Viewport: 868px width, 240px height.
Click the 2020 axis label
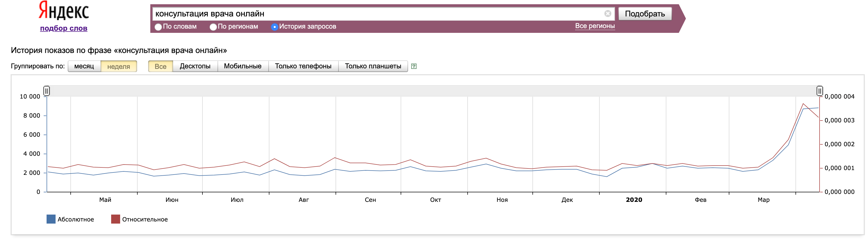(x=634, y=200)
